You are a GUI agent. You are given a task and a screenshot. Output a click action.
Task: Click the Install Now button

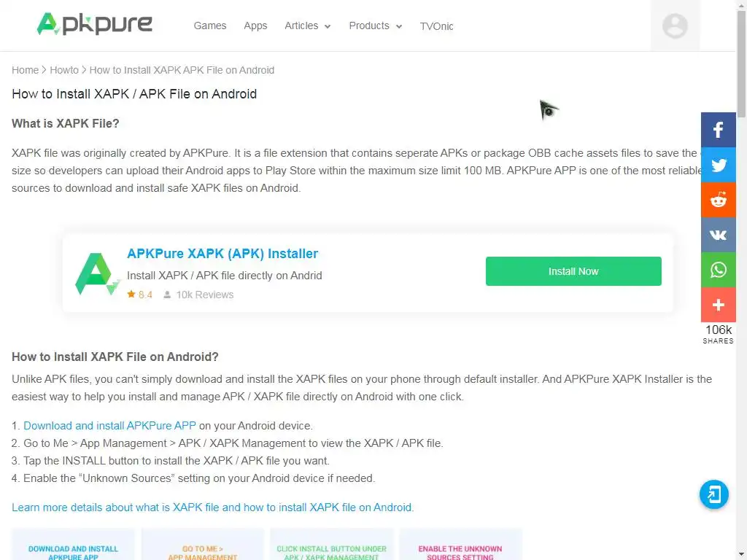point(573,271)
